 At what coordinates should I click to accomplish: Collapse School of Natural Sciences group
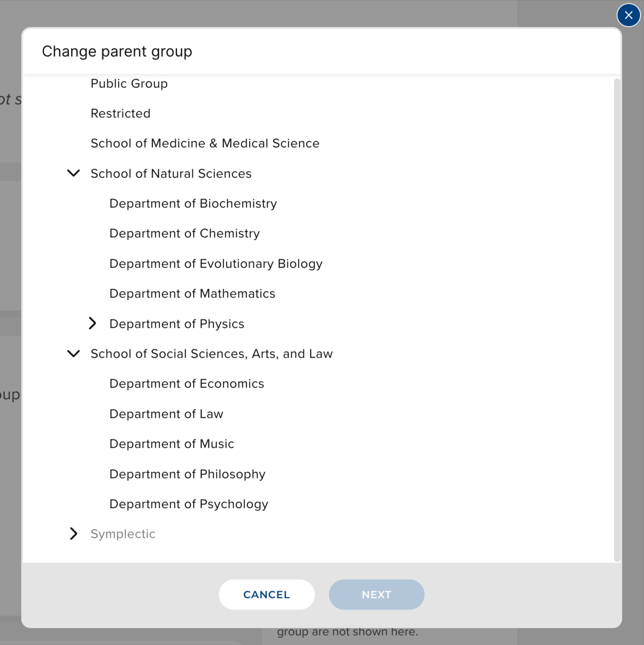(x=74, y=173)
